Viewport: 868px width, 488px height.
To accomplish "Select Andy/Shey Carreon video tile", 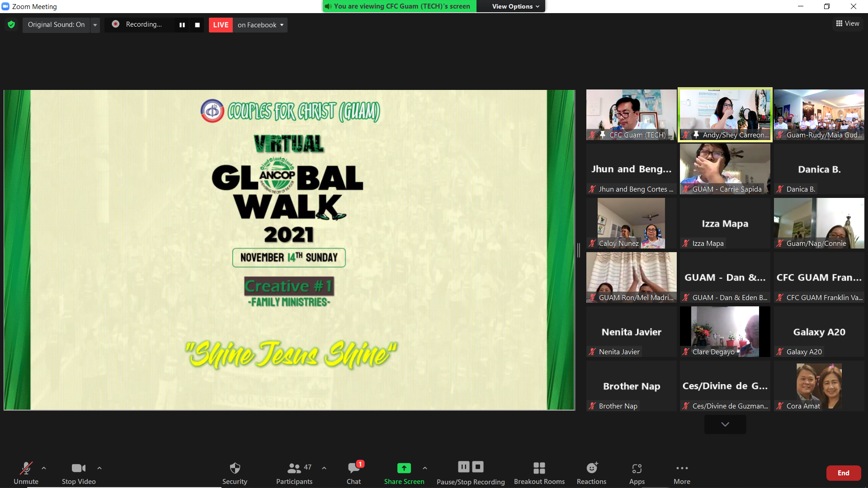I will (725, 115).
